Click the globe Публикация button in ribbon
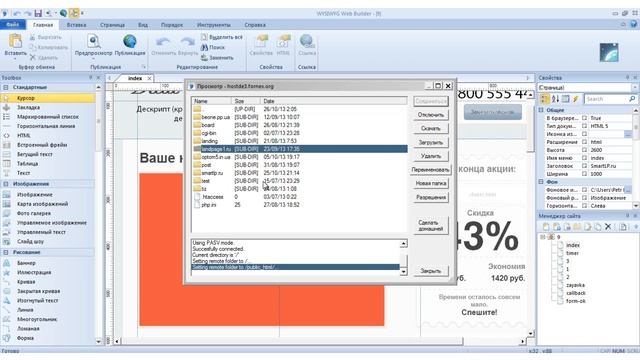Screen dimensions: 640x360 [129, 42]
